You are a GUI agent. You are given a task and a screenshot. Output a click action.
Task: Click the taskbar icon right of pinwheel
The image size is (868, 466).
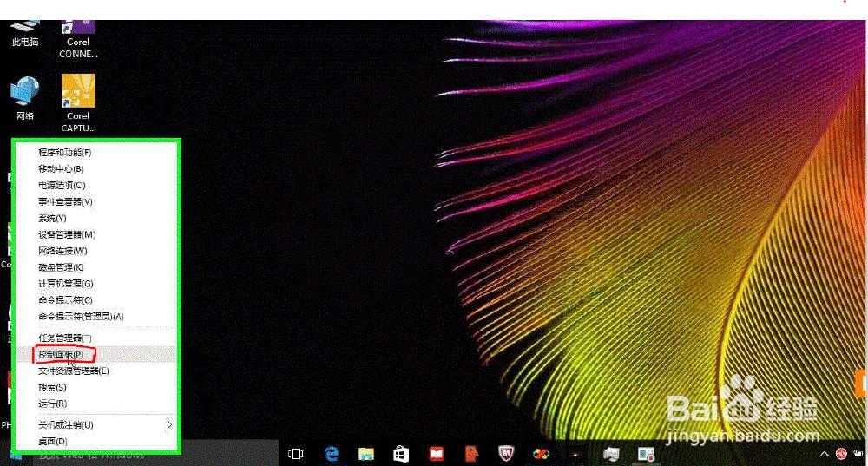pyautogui.click(x=575, y=455)
